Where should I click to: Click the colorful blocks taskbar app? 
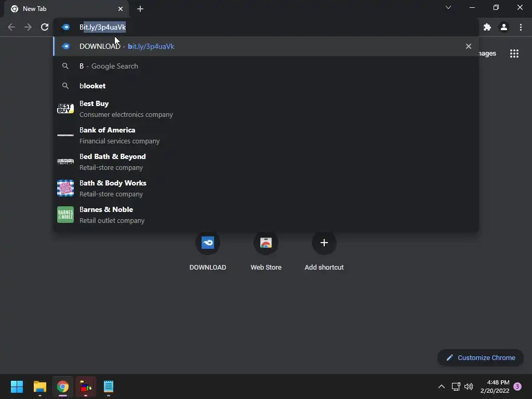(x=86, y=387)
